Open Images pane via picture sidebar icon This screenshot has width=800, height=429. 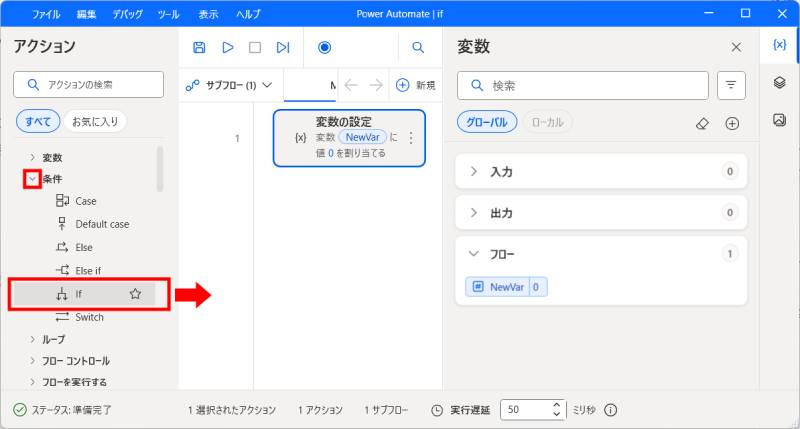pyautogui.click(x=779, y=120)
